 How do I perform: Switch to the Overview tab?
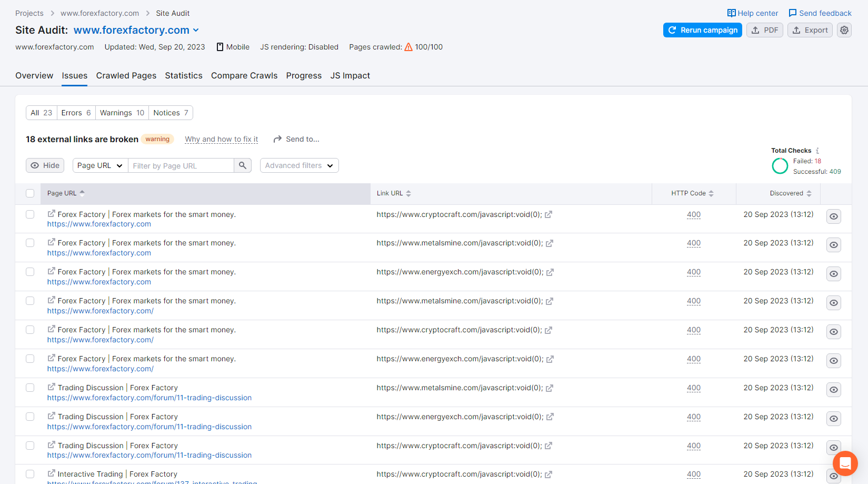click(34, 76)
